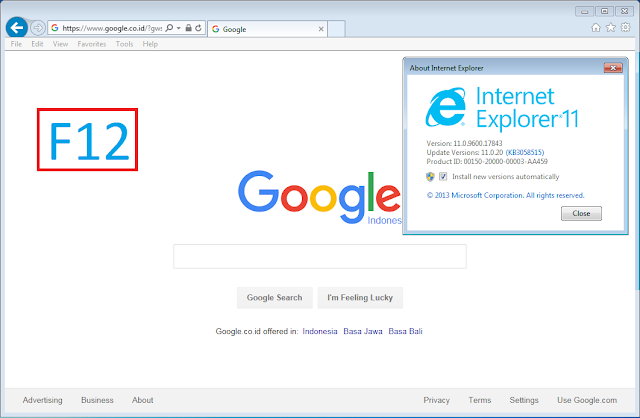The width and height of the screenshot is (640, 418).
Task: Click the Microsoft Corporation copyright link
Action: pyautogui.click(x=505, y=195)
